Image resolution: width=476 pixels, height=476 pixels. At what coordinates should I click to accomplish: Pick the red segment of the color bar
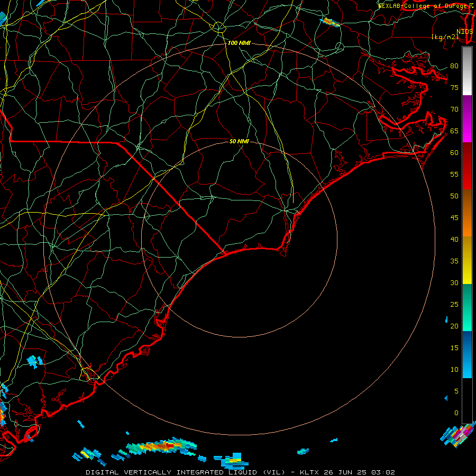point(467,166)
